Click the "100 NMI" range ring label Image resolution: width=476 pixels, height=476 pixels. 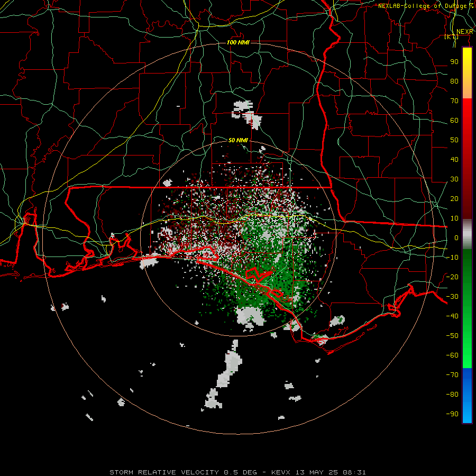[x=239, y=42]
